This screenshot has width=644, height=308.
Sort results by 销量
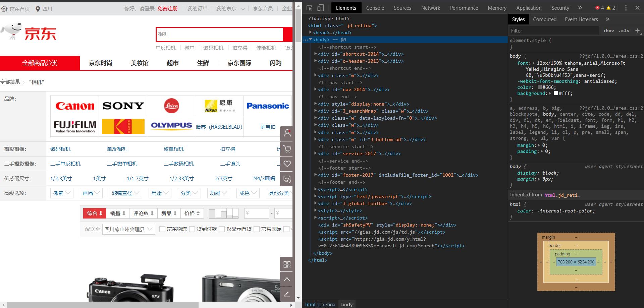click(x=118, y=213)
